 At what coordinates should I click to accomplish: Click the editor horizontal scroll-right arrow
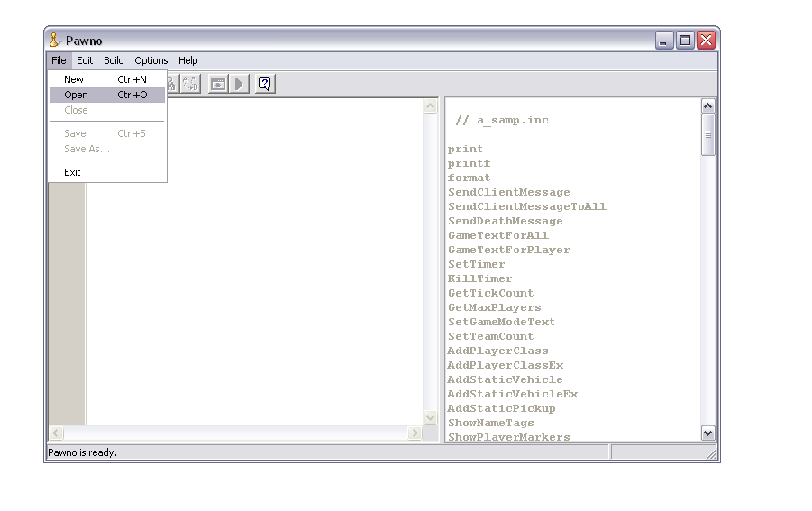tap(415, 433)
